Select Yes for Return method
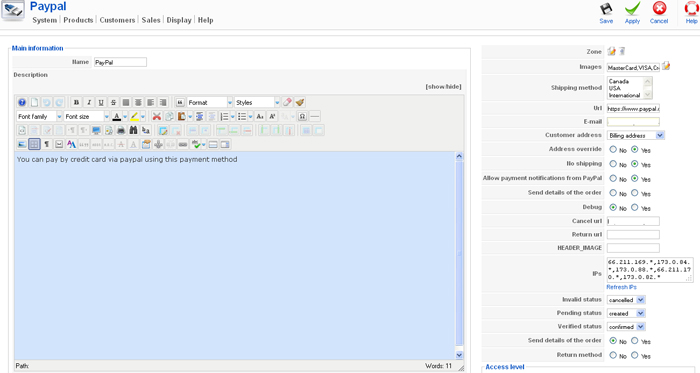 (634, 355)
